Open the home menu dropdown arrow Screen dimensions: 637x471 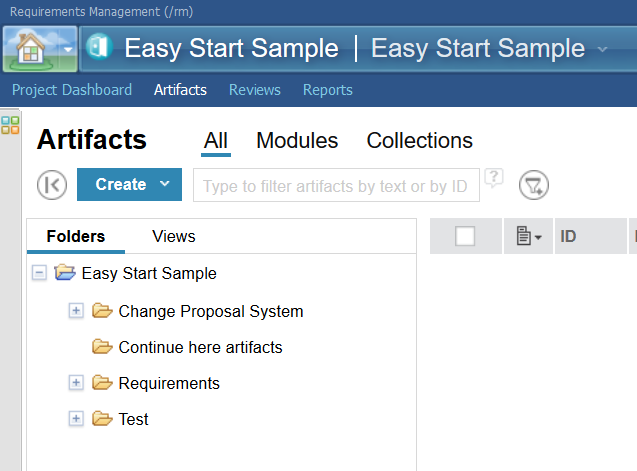67,48
